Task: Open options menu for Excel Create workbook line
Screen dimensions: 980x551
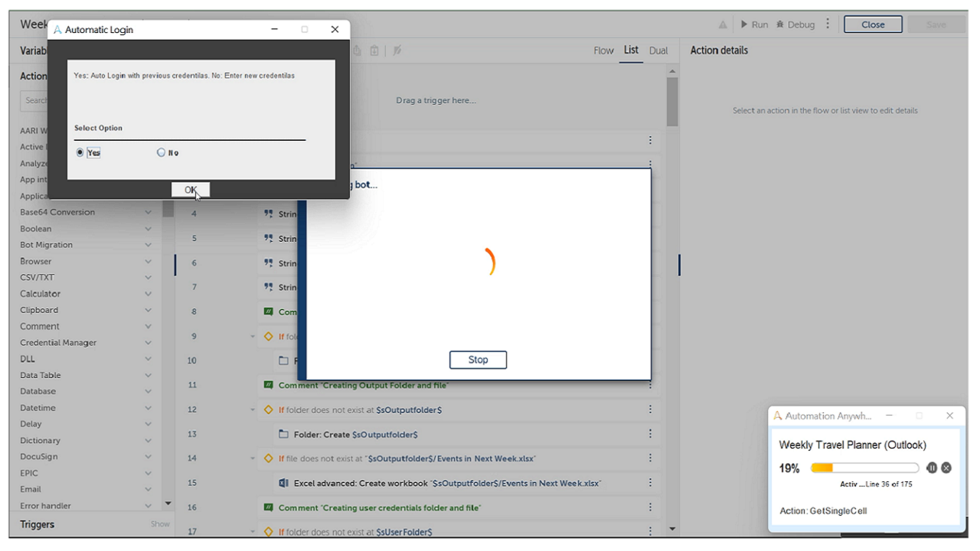Action: pos(650,483)
